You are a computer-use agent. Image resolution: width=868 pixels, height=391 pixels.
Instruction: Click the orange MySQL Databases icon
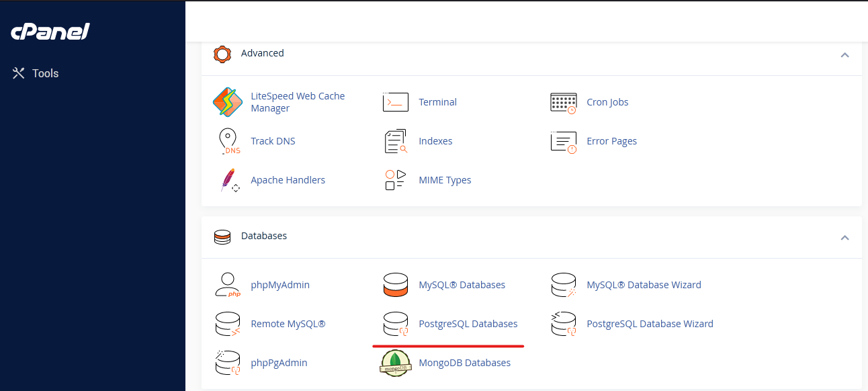click(x=396, y=285)
